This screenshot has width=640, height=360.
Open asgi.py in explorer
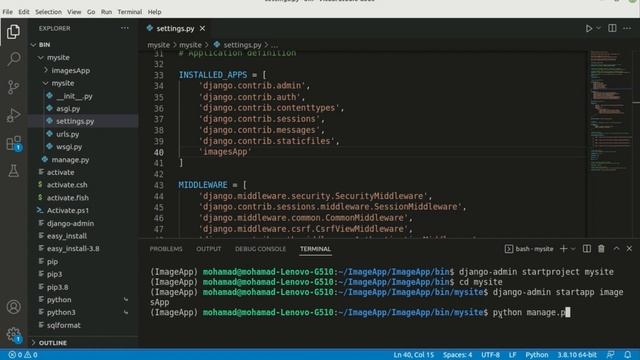coord(68,109)
